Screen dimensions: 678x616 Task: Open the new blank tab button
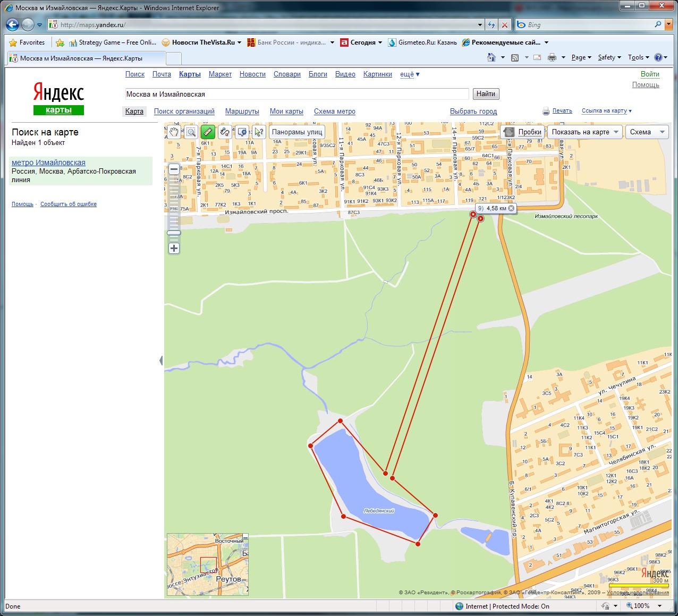[174, 58]
